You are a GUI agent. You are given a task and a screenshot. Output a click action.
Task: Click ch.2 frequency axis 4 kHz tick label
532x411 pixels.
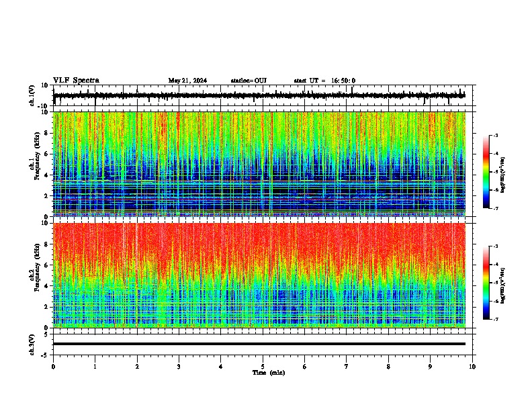[x=46, y=286]
